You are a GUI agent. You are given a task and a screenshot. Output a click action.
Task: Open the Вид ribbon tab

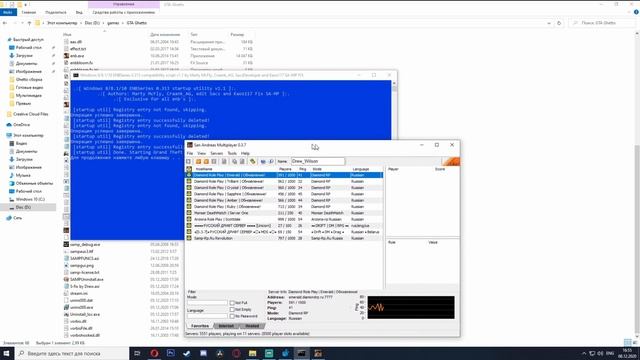click(x=79, y=12)
